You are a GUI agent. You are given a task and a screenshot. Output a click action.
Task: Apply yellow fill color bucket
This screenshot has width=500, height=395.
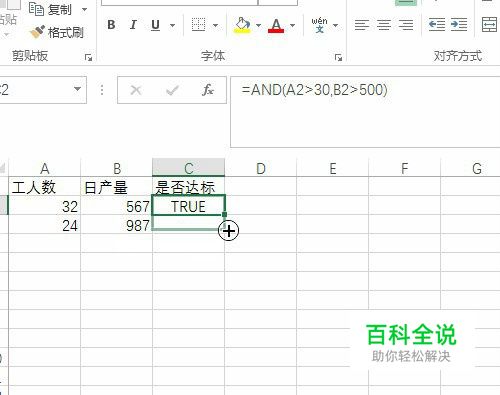pyautogui.click(x=243, y=25)
